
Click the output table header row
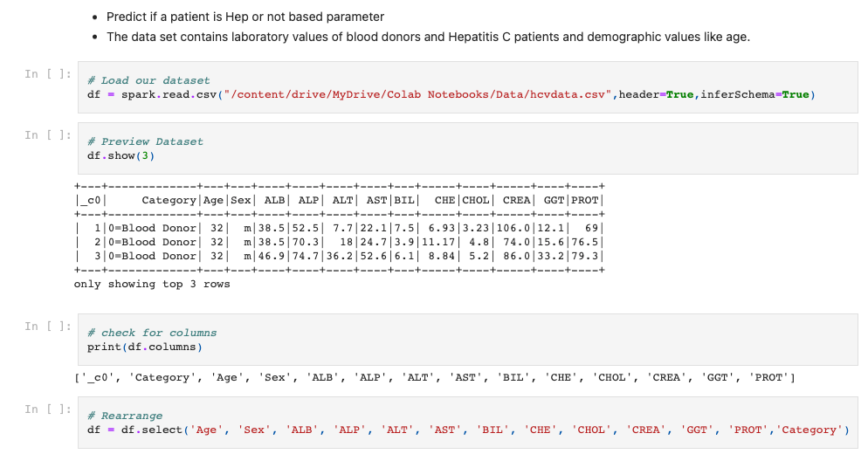(x=339, y=200)
